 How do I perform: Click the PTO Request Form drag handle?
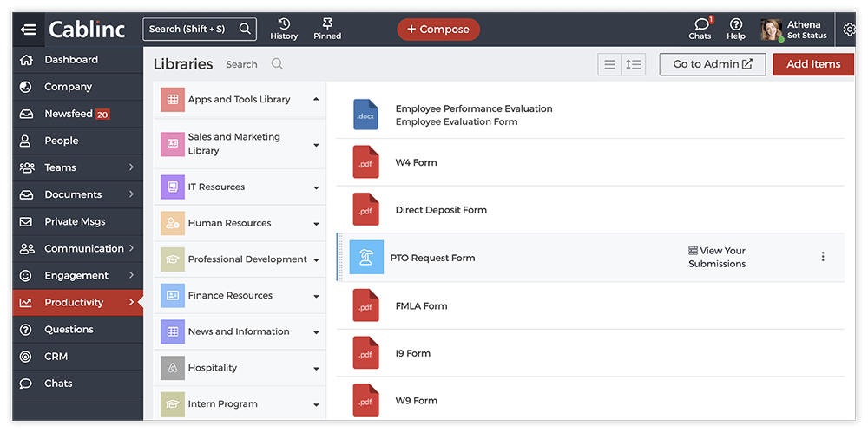click(340, 258)
